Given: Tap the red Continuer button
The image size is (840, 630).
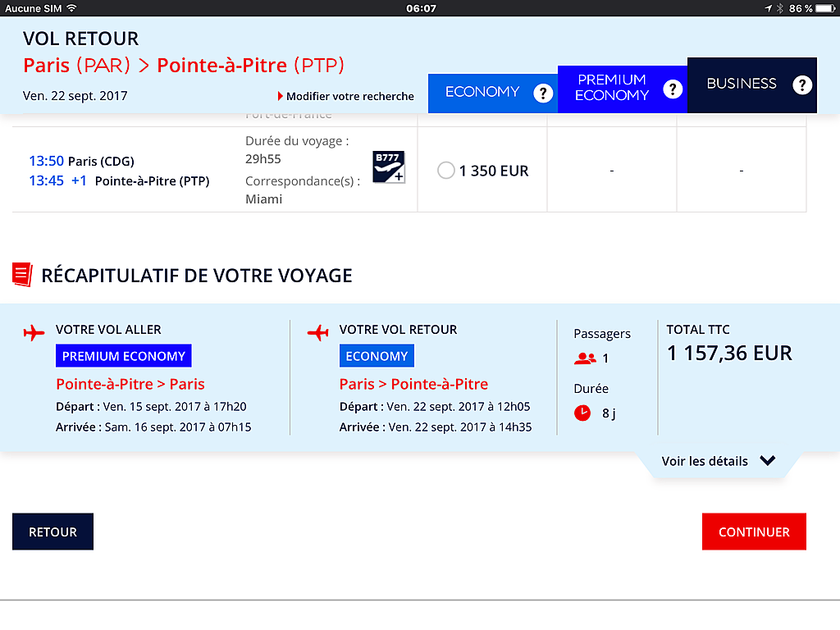Looking at the screenshot, I should [754, 532].
